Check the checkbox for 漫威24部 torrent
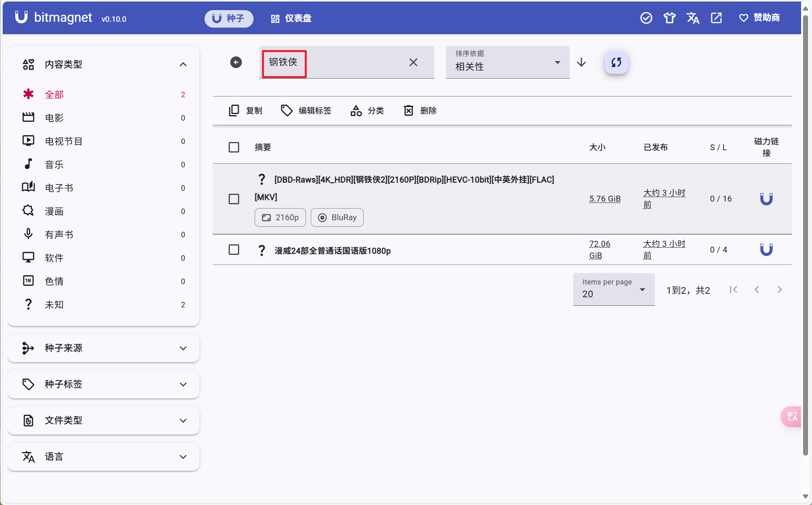This screenshot has height=505, width=812. [234, 250]
